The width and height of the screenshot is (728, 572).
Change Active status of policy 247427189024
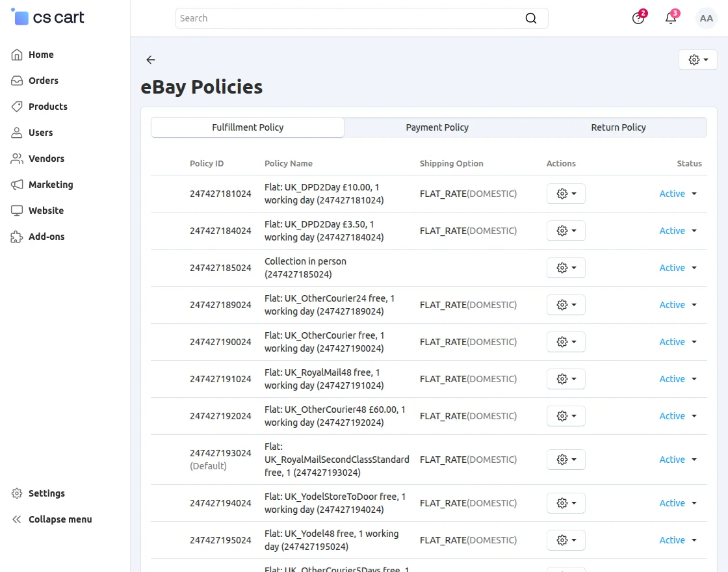click(x=678, y=305)
